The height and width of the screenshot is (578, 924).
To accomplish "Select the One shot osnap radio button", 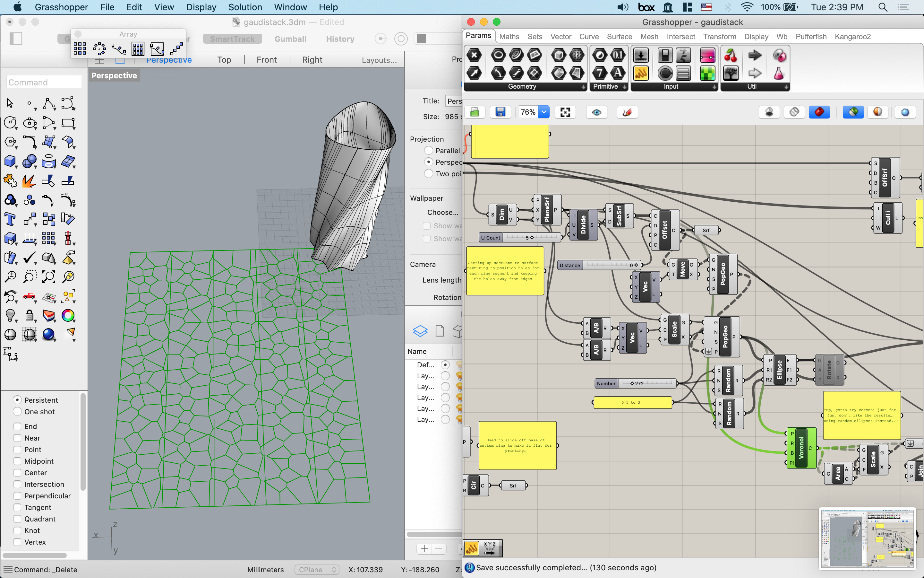I will (x=17, y=411).
